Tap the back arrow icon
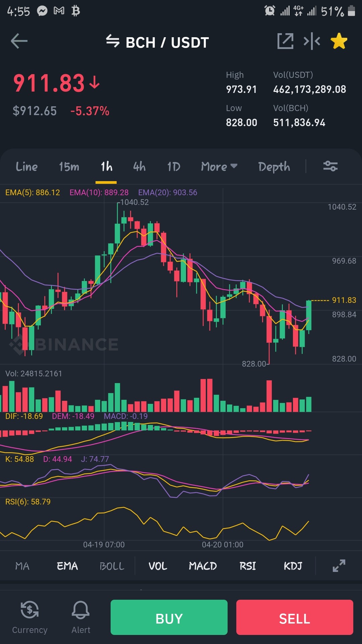The width and height of the screenshot is (362, 644). coord(19,41)
